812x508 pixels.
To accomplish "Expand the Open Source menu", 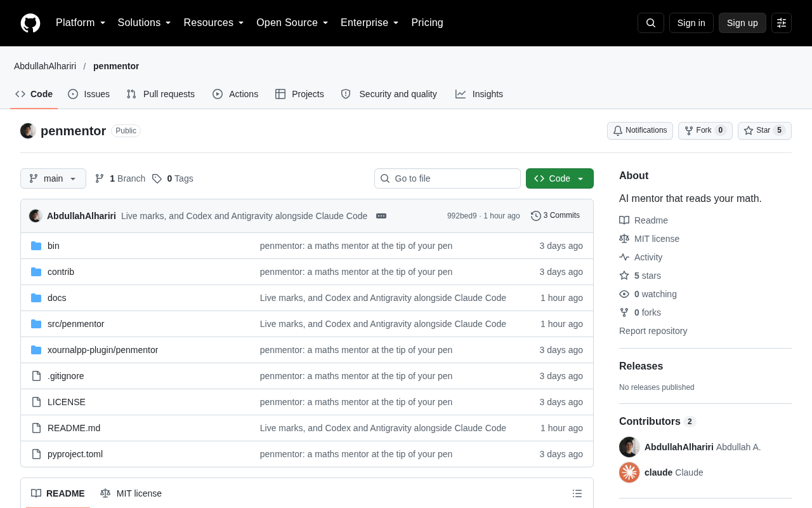I will point(292,23).
